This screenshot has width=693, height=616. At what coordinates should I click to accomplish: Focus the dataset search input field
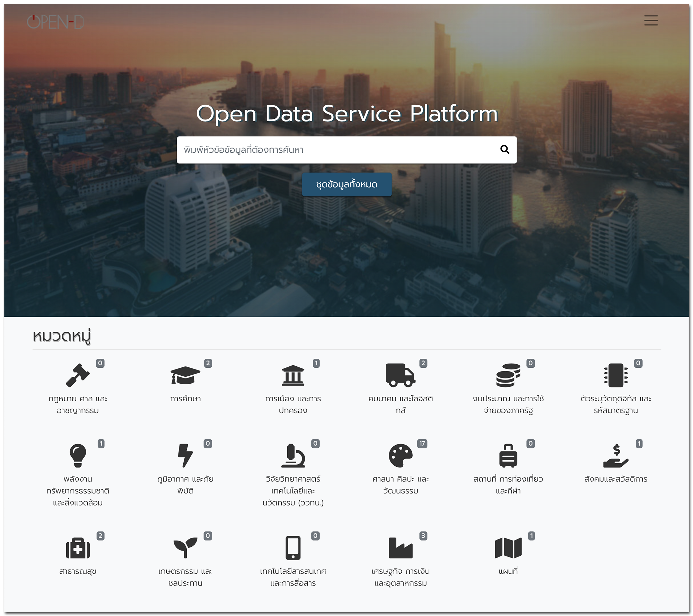(x=346, y=150)
